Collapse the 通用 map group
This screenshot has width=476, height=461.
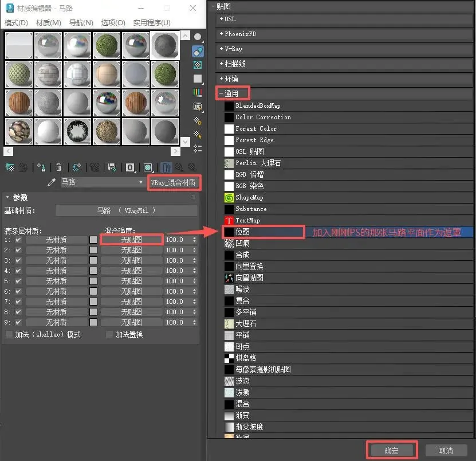(221, 93)
